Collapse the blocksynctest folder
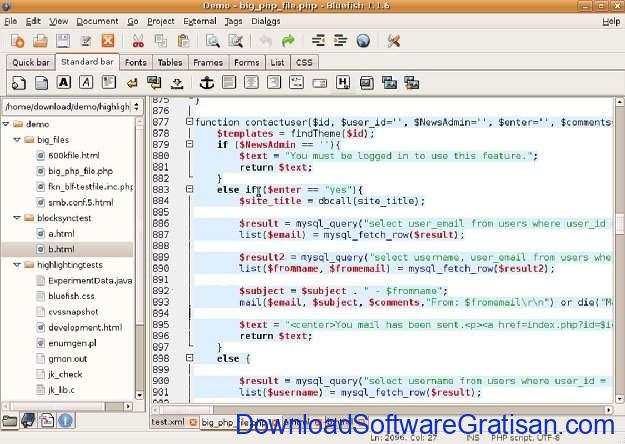This screenshot has width=625, height=444. 17,218
